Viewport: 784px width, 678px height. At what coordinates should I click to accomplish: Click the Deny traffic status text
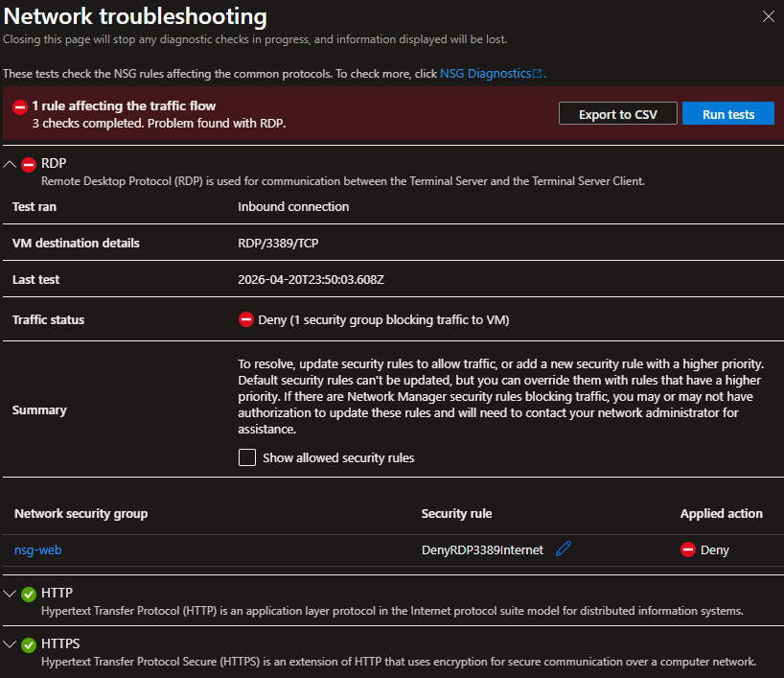383,319
